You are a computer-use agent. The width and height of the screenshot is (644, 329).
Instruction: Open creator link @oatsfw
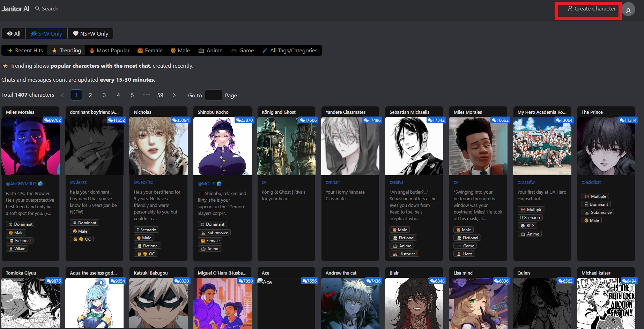coord(526,182)
